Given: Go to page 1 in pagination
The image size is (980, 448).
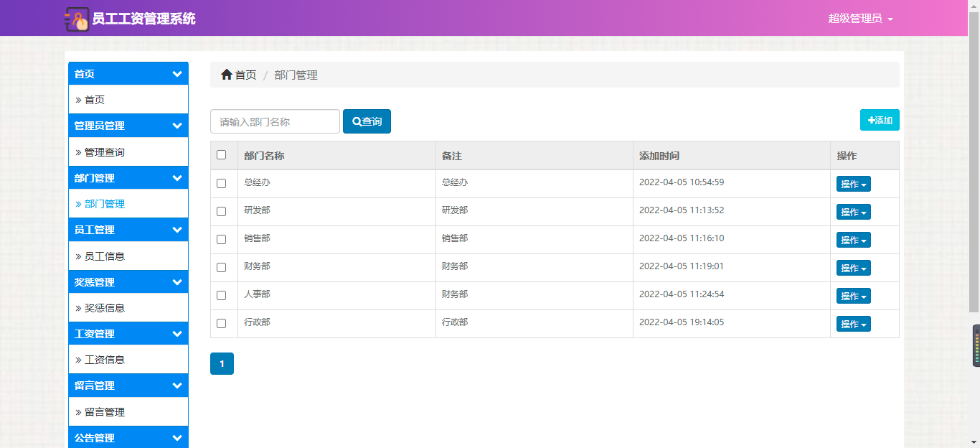Looking at the screenshot, I should [x=222, y=364].
